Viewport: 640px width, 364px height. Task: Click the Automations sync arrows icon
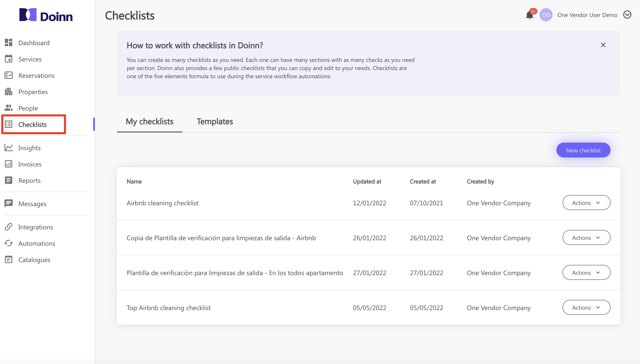pos(9,243)
